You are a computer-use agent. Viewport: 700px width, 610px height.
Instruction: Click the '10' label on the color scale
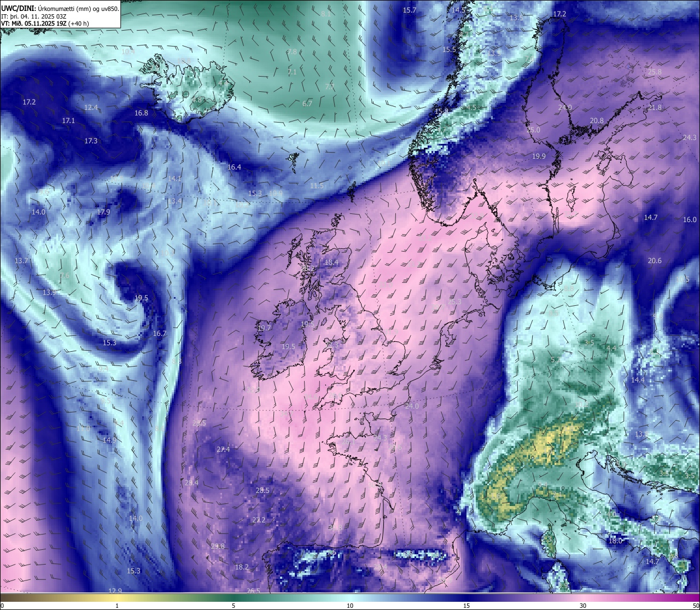point(350,606)
